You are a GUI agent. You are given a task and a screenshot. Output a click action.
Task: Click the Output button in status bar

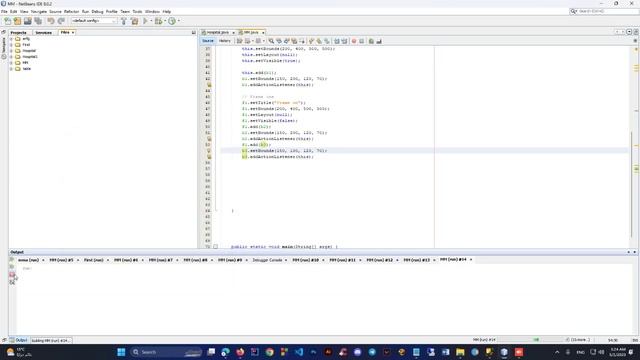18,340
